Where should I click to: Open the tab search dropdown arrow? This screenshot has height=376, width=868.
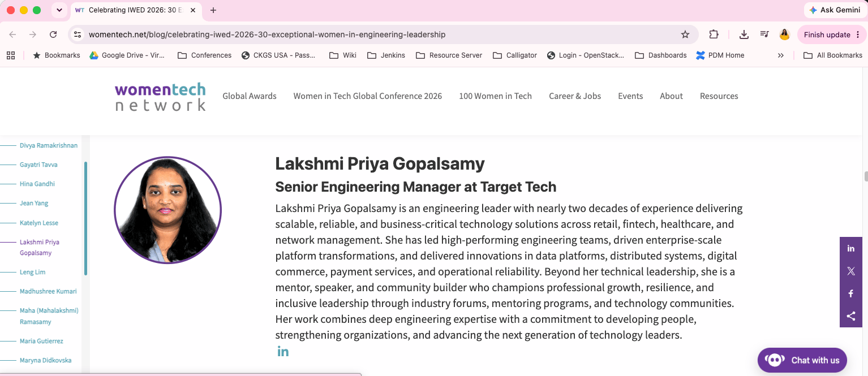click(x=59, y=10)
